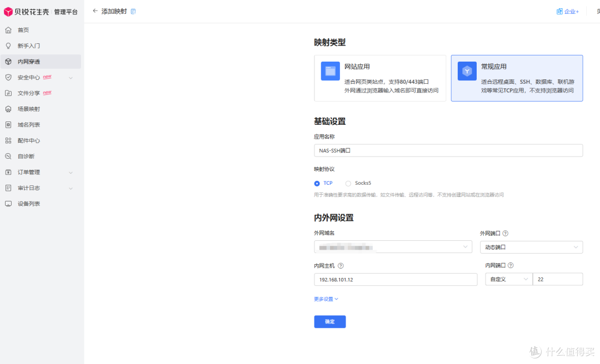Open the 动态端口 dropdown
The image size is (600, 364).
[532, 247]
